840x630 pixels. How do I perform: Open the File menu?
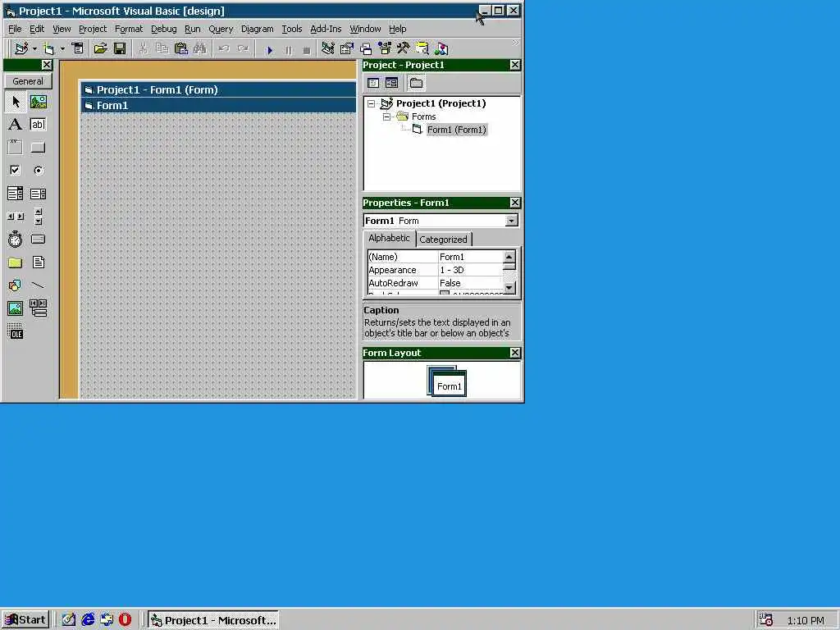tap(15, 29)
